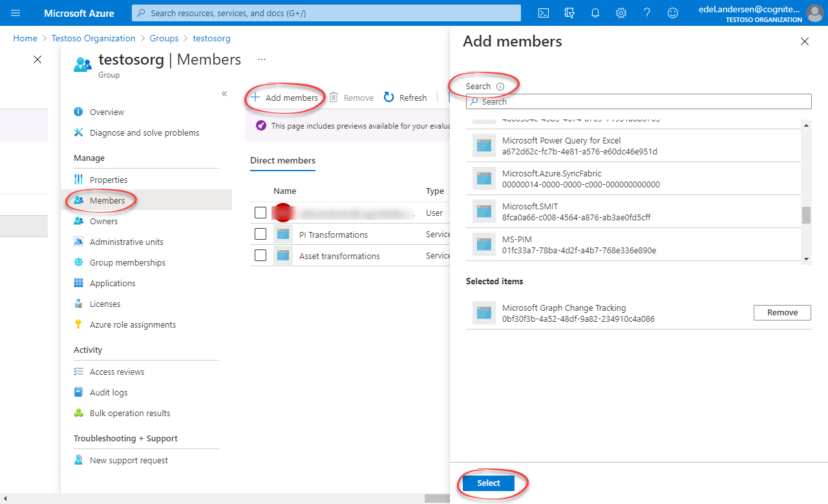Viewport: 828px width, 504px height.
Task: Open Diagnose and solve problems
Action: coord(144,132)
